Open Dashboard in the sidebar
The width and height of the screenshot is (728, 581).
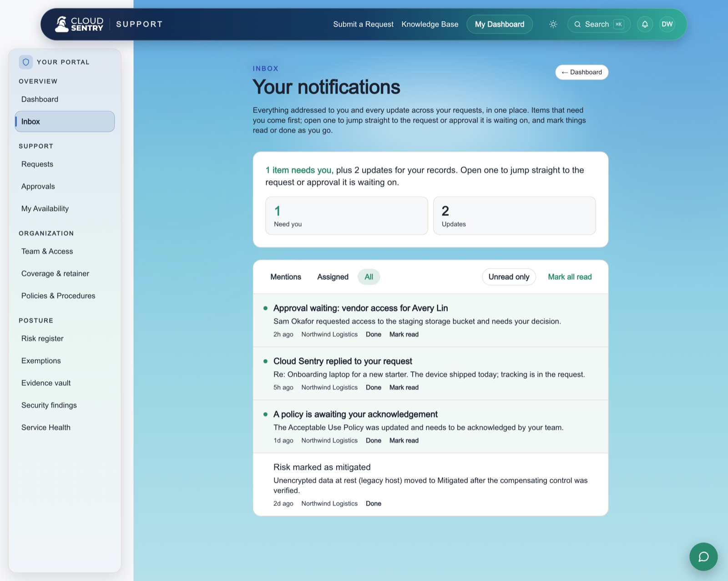65,99
